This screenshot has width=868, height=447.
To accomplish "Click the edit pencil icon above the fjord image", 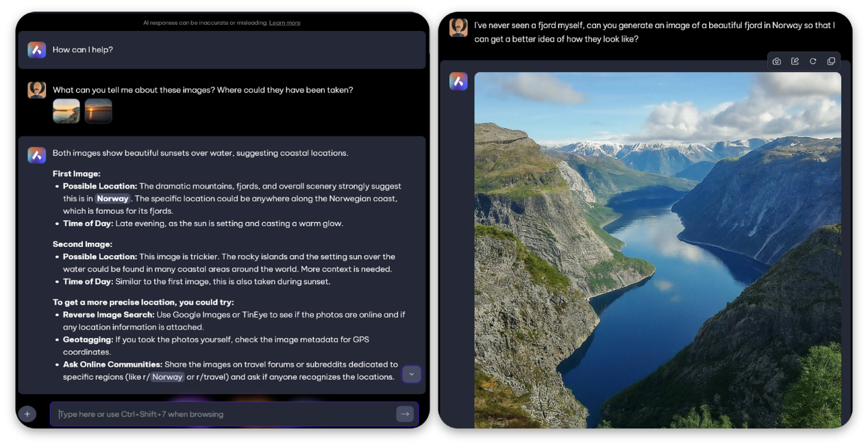I will [795, 61].
